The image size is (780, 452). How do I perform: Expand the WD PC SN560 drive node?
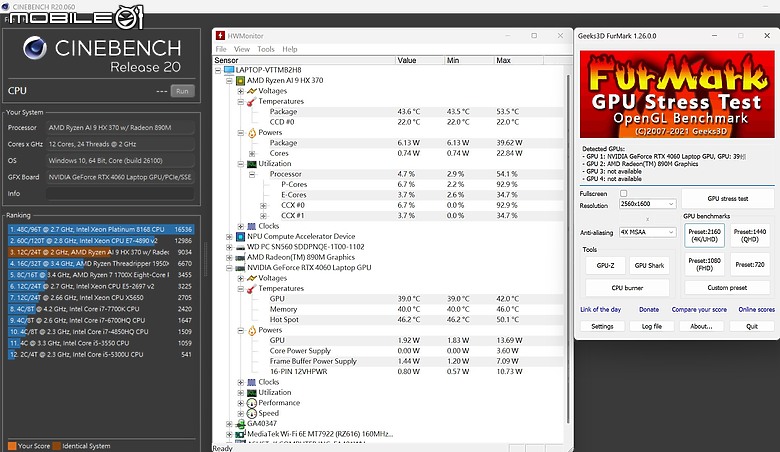[229, 247]
